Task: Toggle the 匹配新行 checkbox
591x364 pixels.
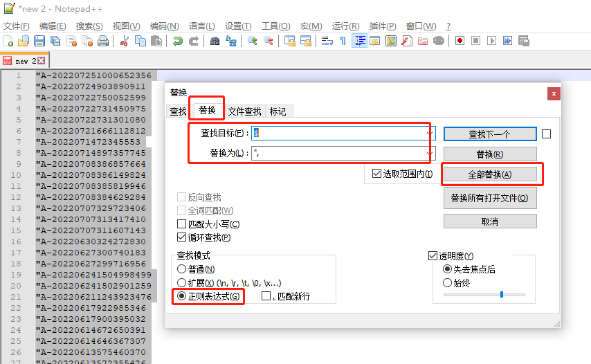Action: [266, 296]
